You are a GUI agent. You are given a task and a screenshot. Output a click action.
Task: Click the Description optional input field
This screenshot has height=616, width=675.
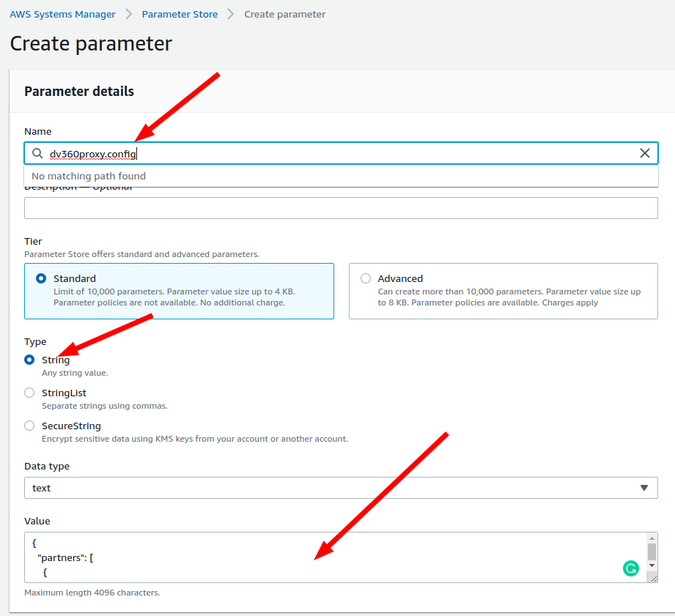click(x=341, y=208)
